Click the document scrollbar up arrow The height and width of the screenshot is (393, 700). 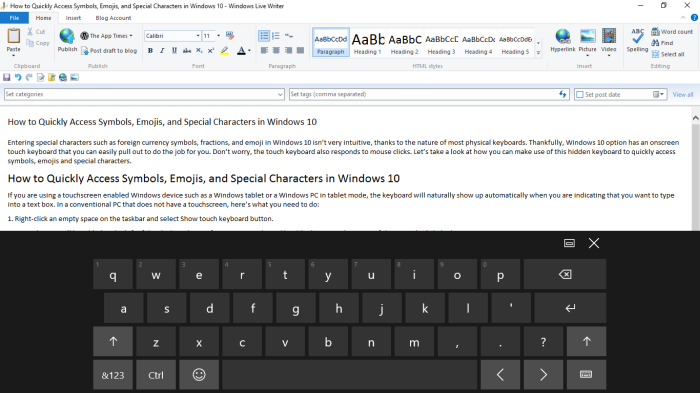[x=695, y=118]
